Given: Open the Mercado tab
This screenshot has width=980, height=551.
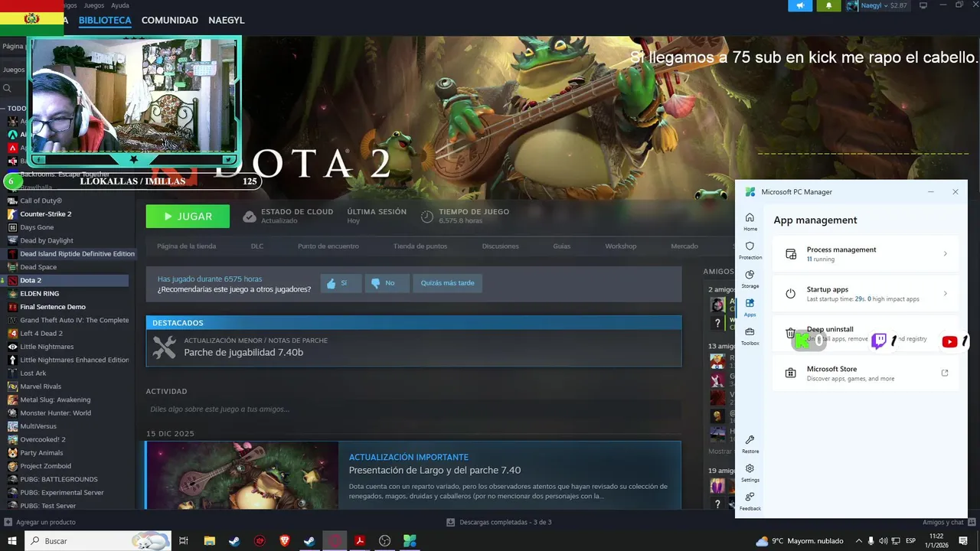Looking at the screenshot, I should (684, 246).
